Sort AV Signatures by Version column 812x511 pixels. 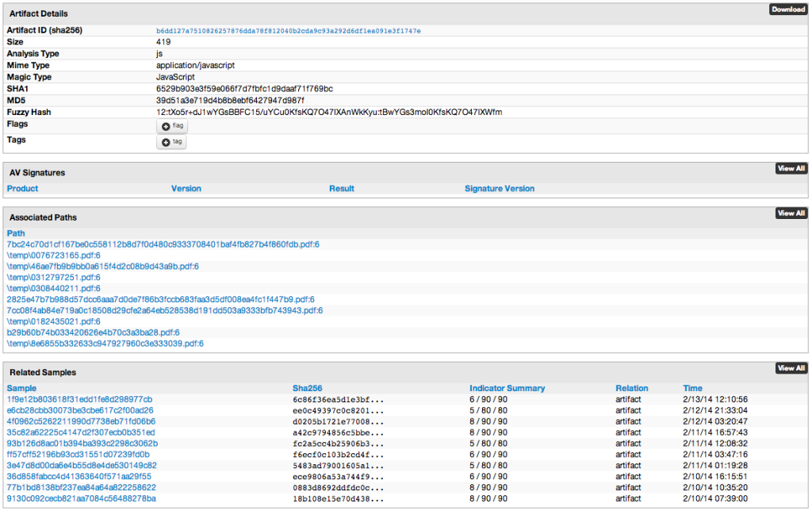[x=186, y=189]
